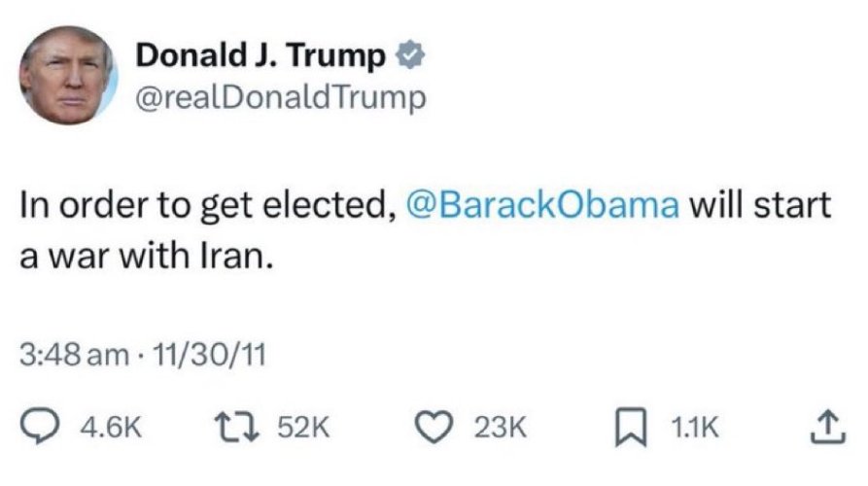
Task: Click the 52K retweet count
Action: [303, 428]
